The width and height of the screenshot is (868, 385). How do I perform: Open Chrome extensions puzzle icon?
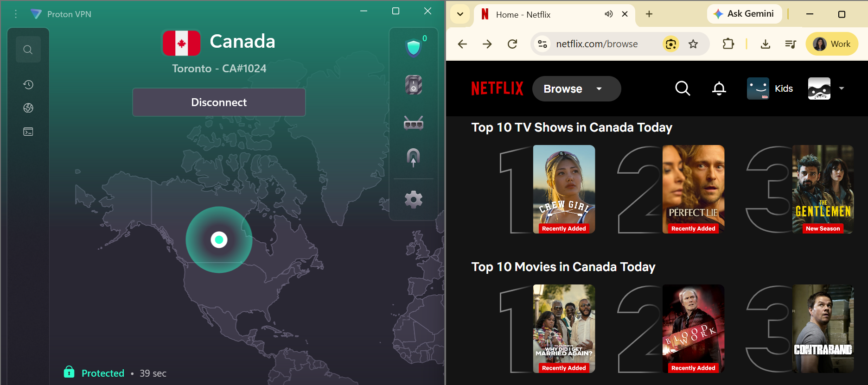tap(728, 44)
